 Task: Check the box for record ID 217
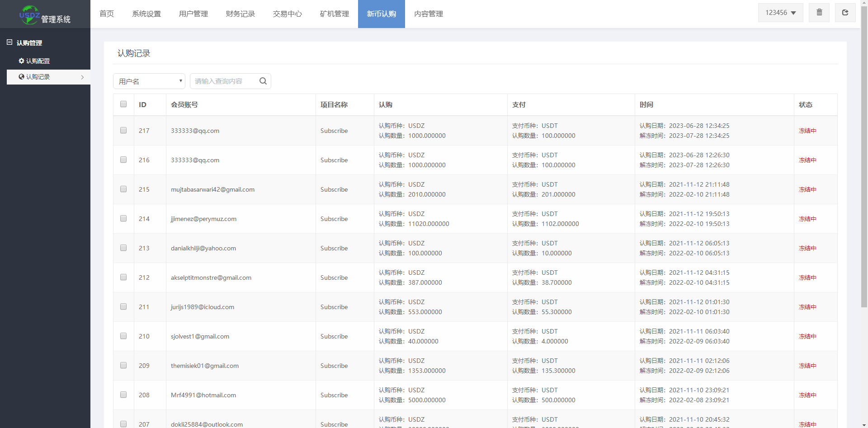[123, 131]
